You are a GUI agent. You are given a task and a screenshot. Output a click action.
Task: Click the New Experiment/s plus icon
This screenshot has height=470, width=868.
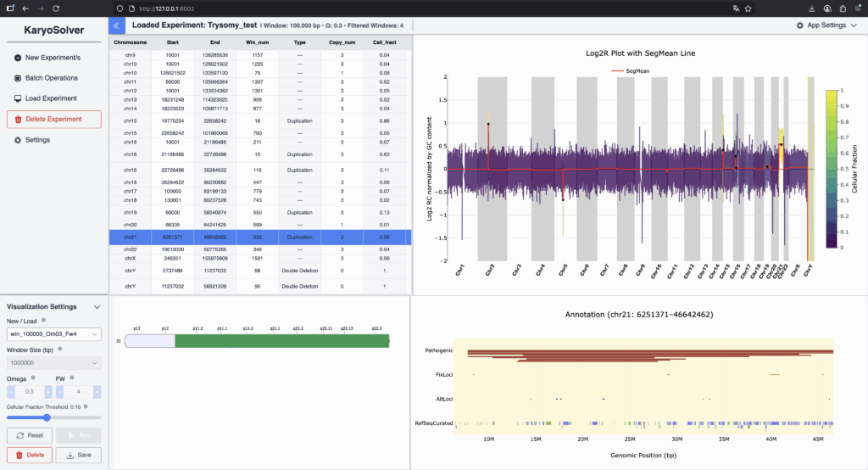coord(18,58)
